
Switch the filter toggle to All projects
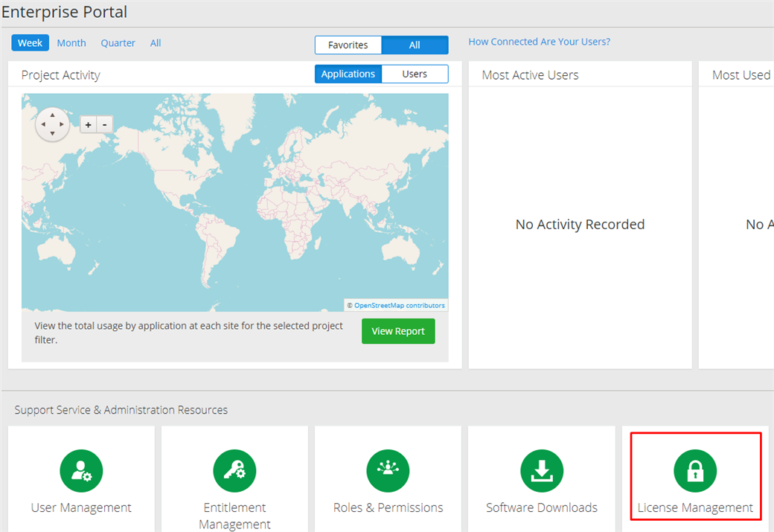[x=415, y=45]
